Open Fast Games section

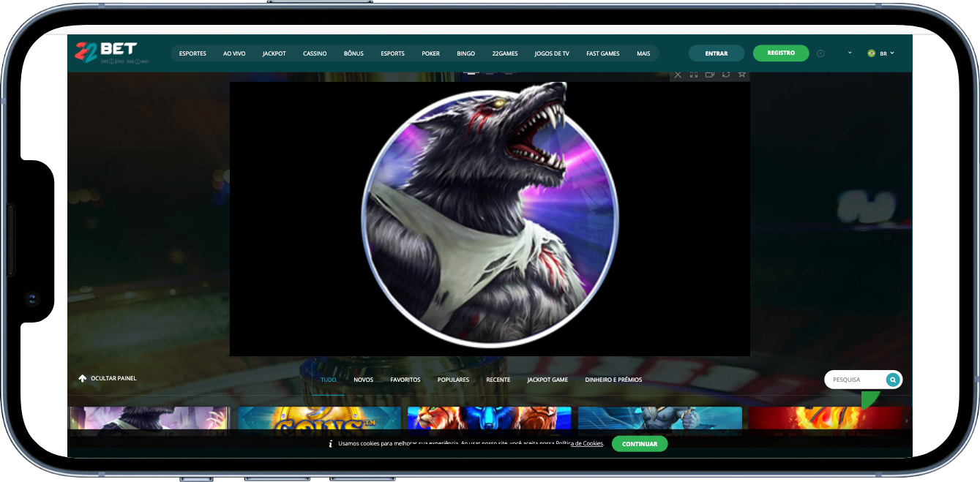[x=603, y=53]
